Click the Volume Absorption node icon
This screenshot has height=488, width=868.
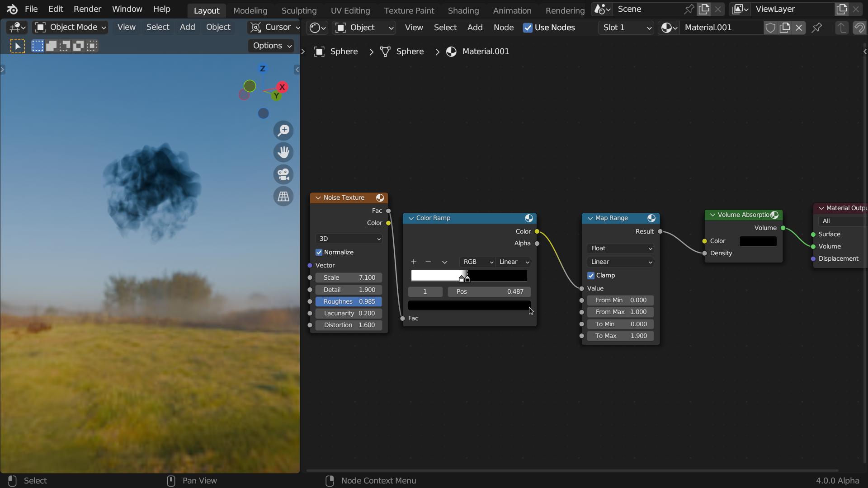(775, 214)
